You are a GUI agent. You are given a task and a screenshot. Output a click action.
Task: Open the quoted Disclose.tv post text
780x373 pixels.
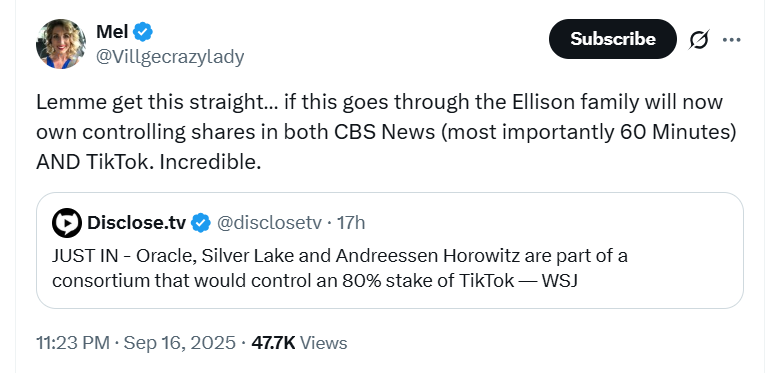pyautogui.click(x=340, y=268)
